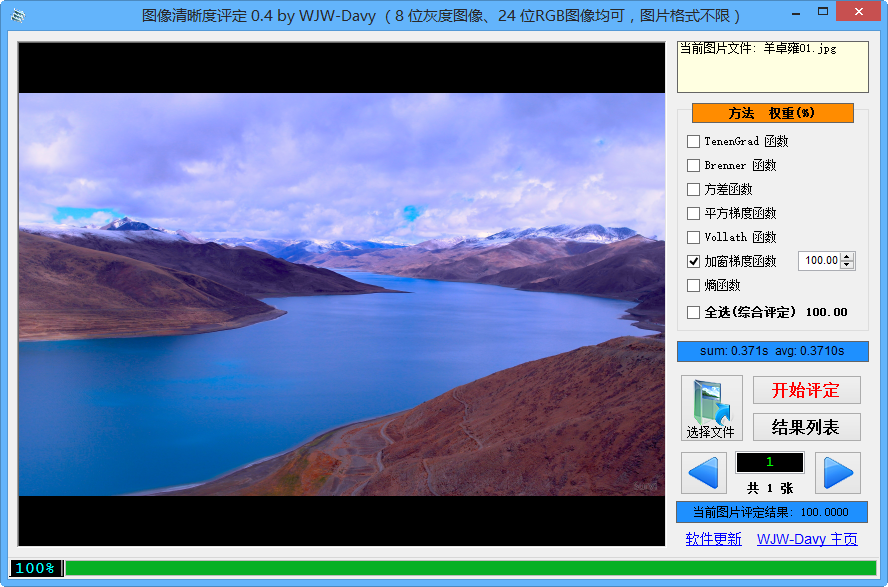The height and width of the screenshot is (587, 888).
Task: Go to previous image with left arrow
Action: [703, 473]
